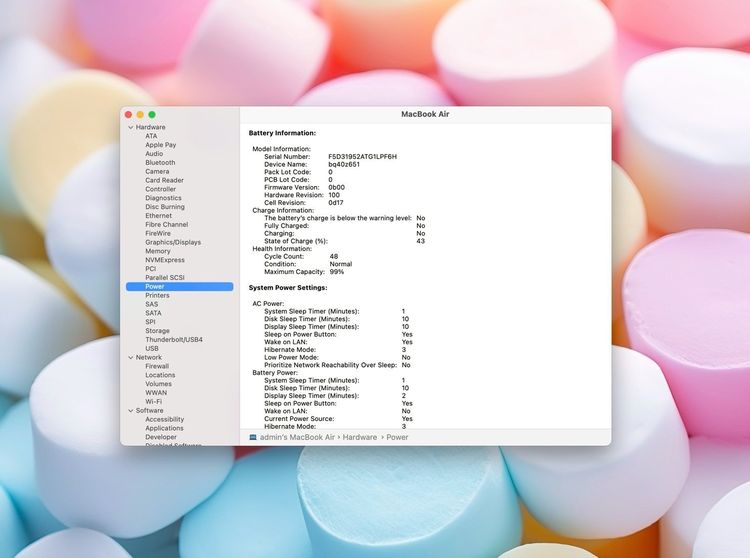Screen dimensions: 750x558
Task: Select Card Reader in the sidebar
Action: coord(165,180)
